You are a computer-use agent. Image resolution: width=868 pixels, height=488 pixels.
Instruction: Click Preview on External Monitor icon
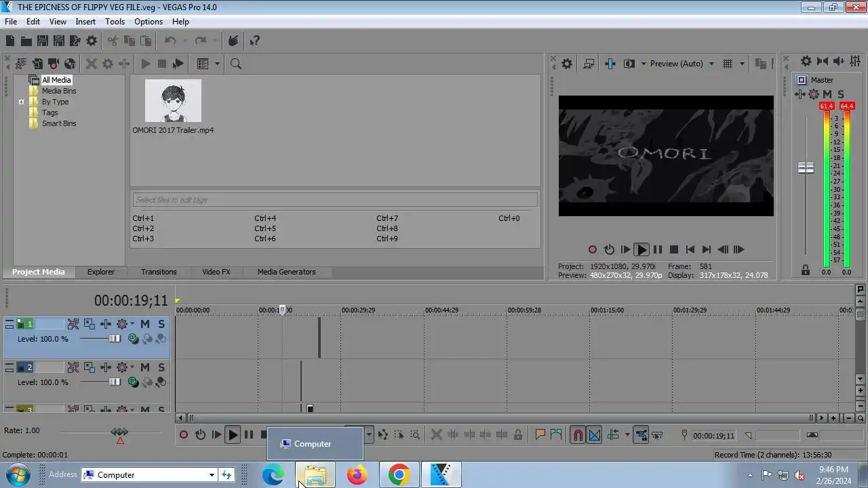click(589, 64)
